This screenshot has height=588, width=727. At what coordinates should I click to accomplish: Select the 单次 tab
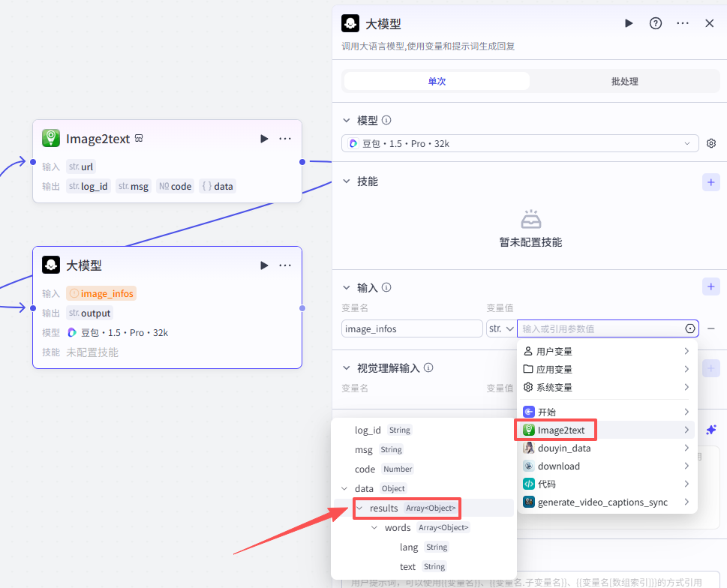pos(437,81)
